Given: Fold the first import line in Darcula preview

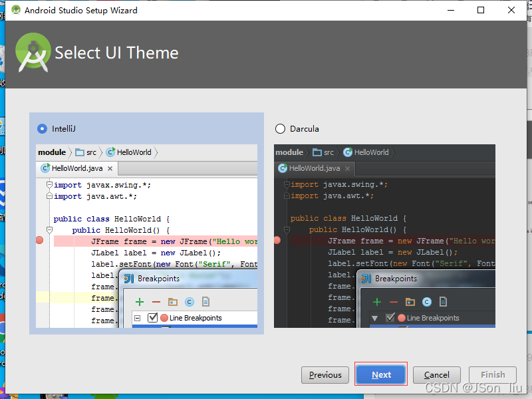Looking at the screenshot, I should click(287, 184).
